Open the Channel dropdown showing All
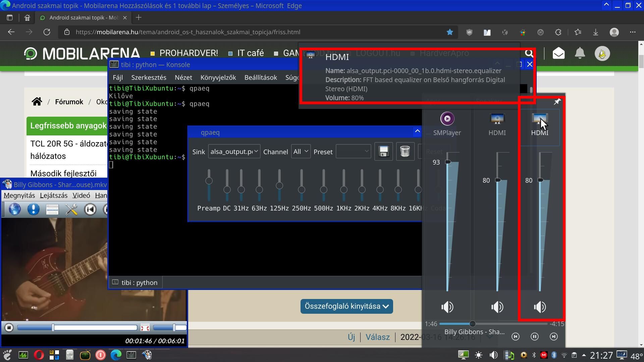The width and height of the screenshot is (644, 362). [301, 152]
